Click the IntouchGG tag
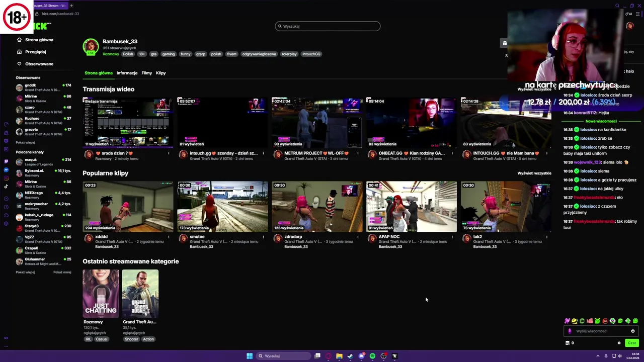The image size is (644, 362). pos(311,54)
